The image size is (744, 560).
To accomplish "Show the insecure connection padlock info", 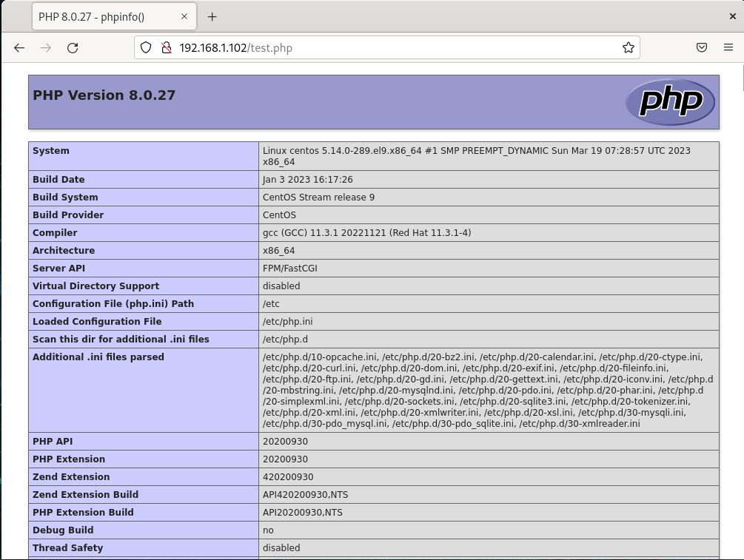I will click(x=166, y=47).
